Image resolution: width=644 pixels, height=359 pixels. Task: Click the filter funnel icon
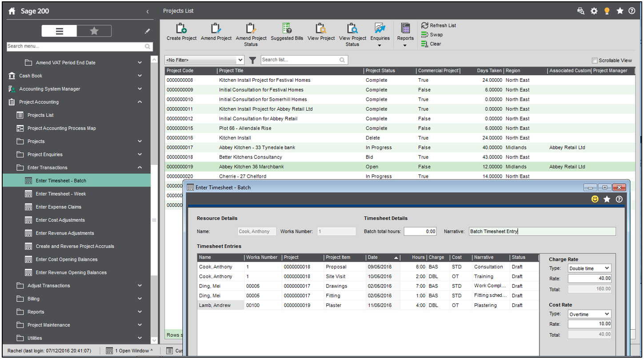pyautogui.click(x=252, y=60)
